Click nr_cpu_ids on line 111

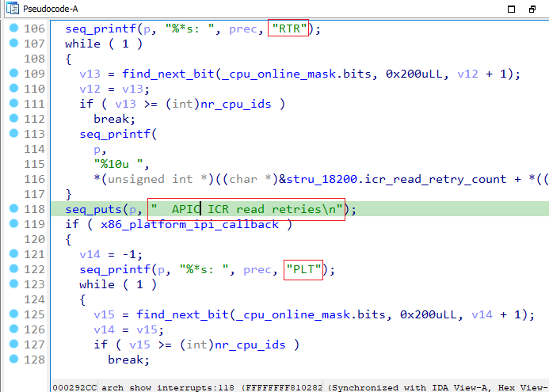point(235,104)
